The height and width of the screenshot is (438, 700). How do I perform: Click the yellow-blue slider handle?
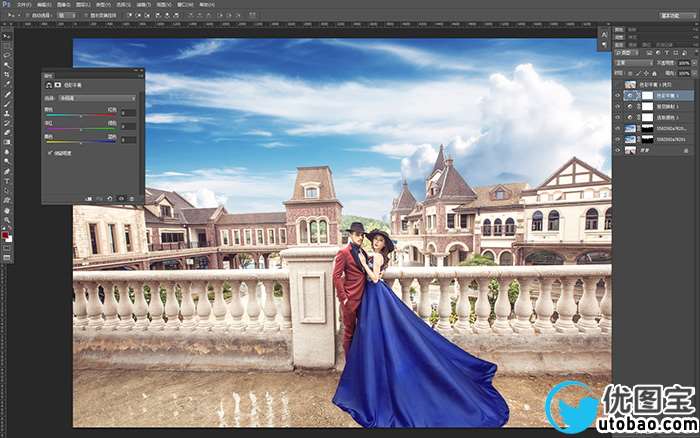81,143
